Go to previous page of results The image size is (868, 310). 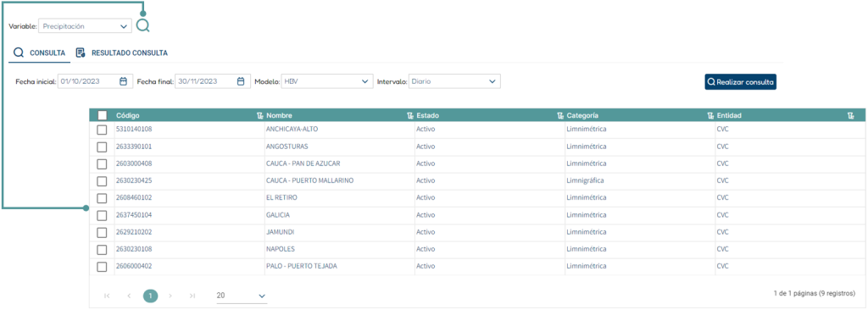click(129, 296)
